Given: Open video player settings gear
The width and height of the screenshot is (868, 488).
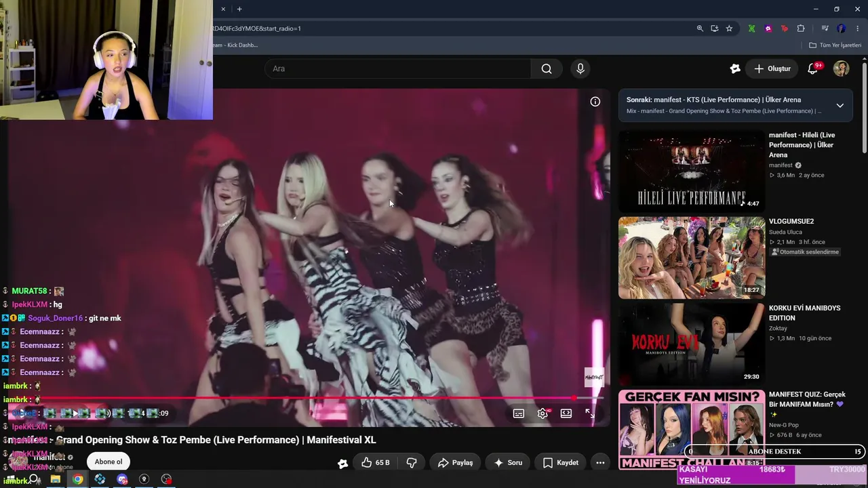Looking at the screenshot, I should click(542, 413).
